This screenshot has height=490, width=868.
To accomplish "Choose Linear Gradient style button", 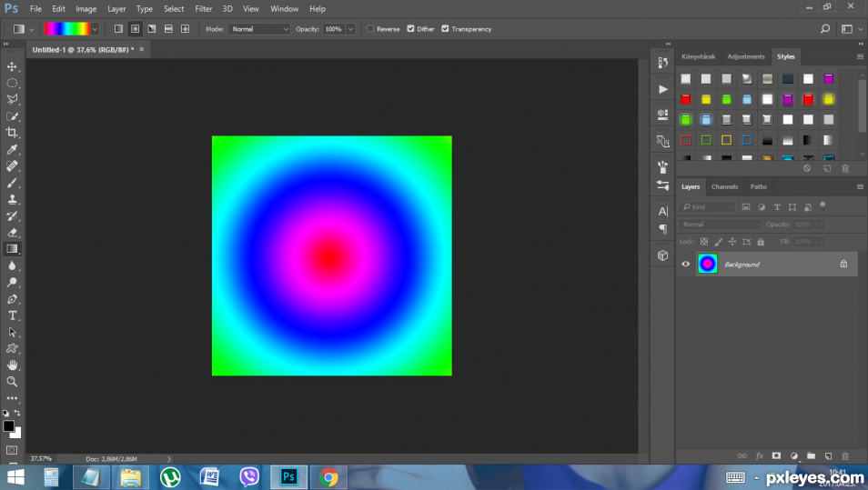I will (118, 29).
